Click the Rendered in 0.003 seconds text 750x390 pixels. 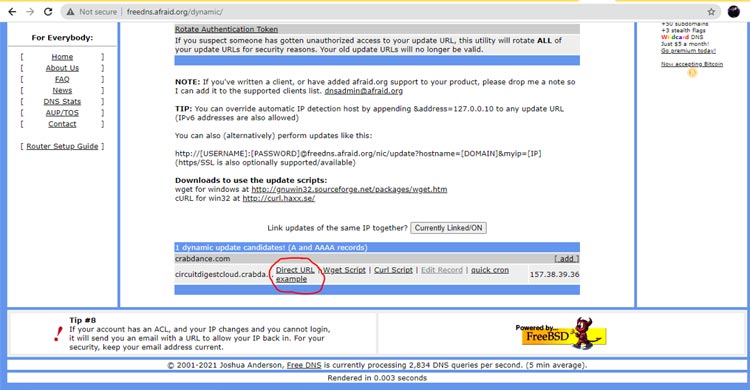pyautogui.click(x=377, y=378)
